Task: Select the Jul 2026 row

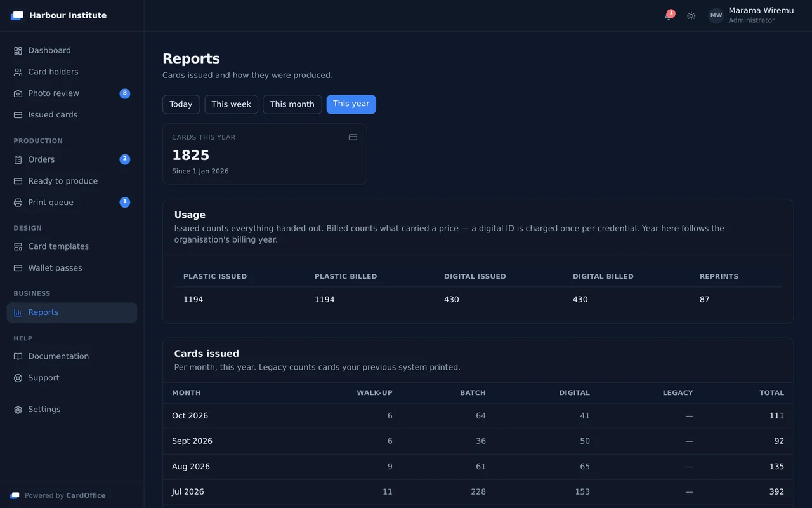Action: pyautogui.click(x=478, y=492)
